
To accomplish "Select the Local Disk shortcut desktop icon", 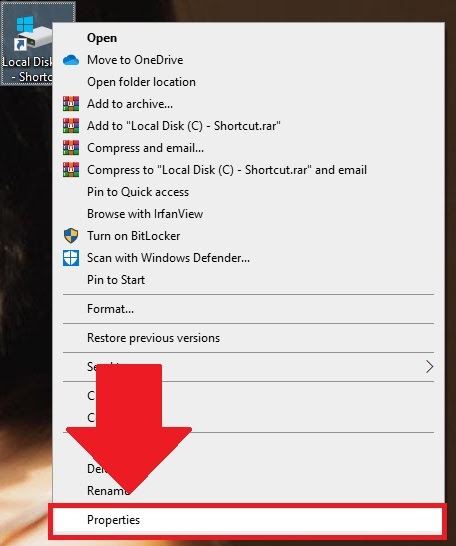I will click(27, 44).
